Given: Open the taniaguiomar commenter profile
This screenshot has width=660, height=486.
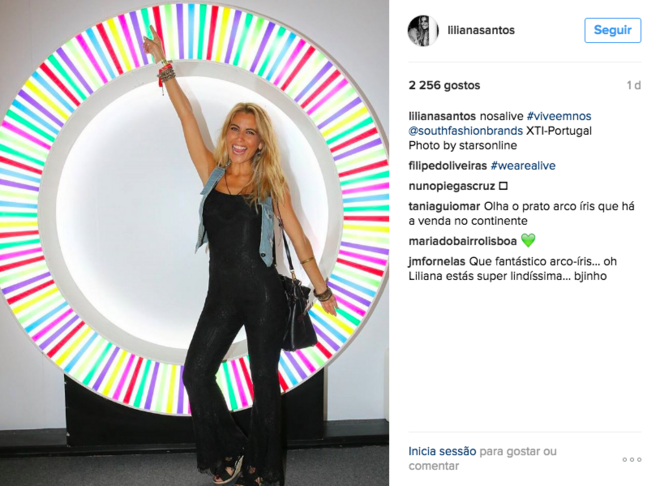Looking at the screenshot, I should point(444,206).
